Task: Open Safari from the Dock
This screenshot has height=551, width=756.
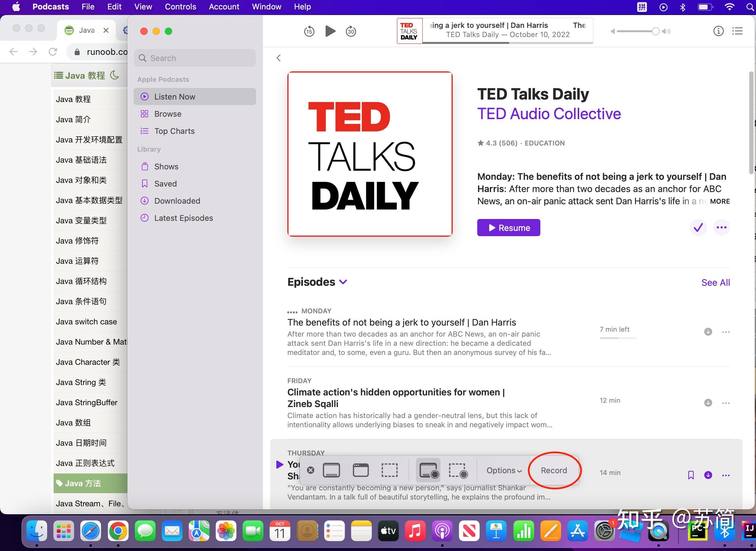Action: 90,531
